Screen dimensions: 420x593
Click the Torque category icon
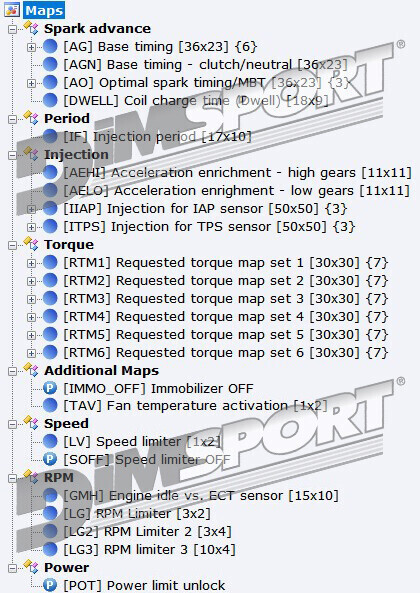click(x=31, y=244)
